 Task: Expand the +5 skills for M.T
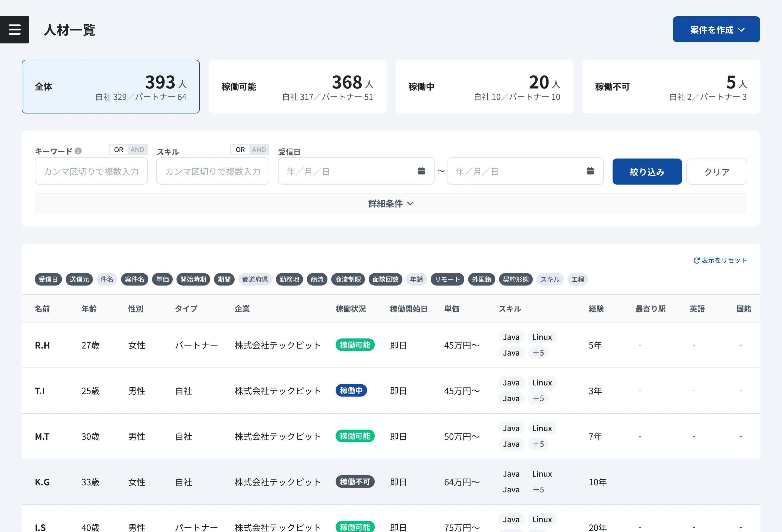pyautogui.click(x=538, y=444)
